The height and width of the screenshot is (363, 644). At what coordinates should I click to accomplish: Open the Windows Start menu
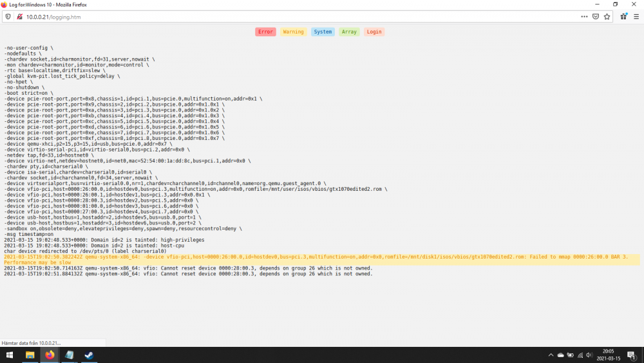(10, 355)
